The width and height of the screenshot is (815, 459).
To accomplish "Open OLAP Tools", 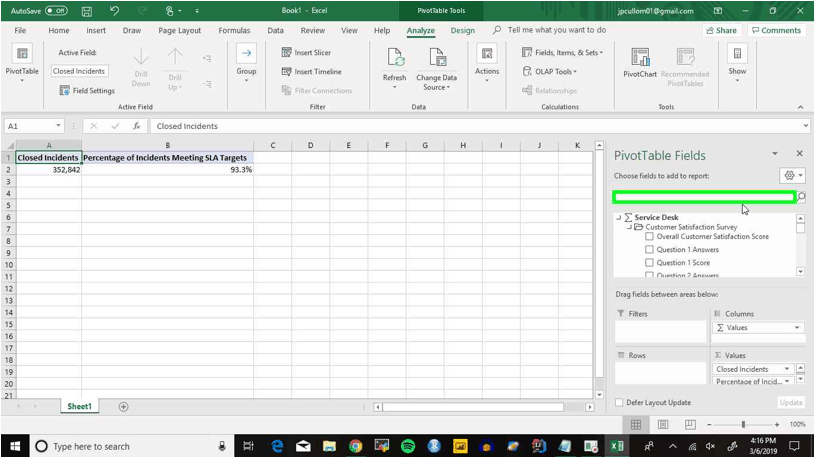I will click(x=550, y=72).
